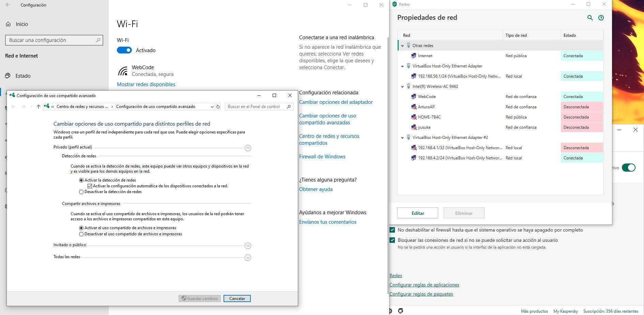The height and width of the screenshot is (315, 644).
Task: Click the sharing window title bar icon
Action: (x=12, y=95)
